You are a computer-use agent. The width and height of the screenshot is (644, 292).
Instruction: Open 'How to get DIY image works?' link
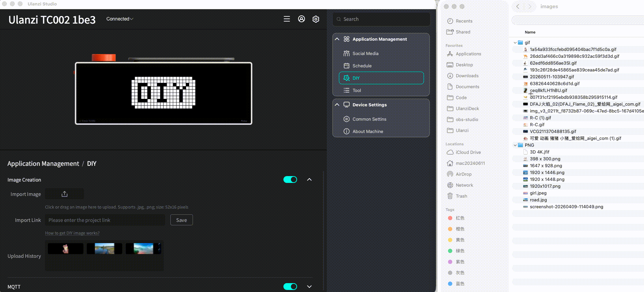click(x=72, y=233)
